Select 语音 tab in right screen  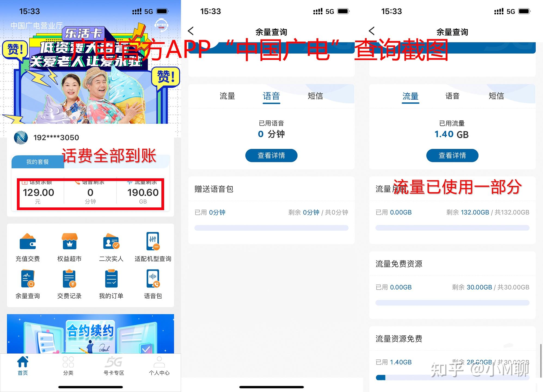[x=452, y=96]
